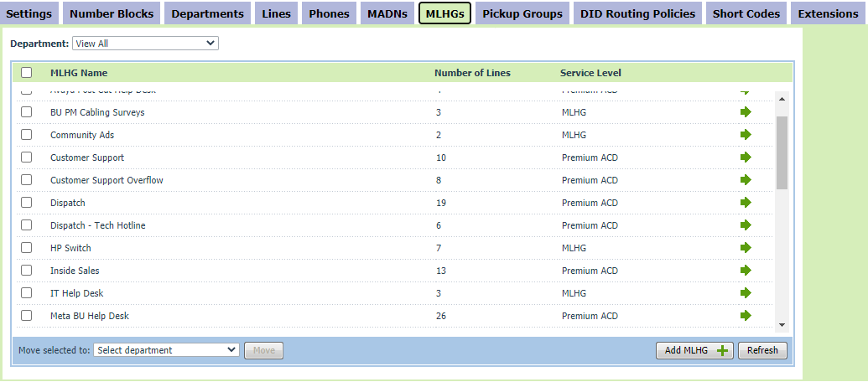This screenshot has width=868, height=382.
Task: Click the Dispatch - Tech Hotline name
Action: [x=98, y=225]
